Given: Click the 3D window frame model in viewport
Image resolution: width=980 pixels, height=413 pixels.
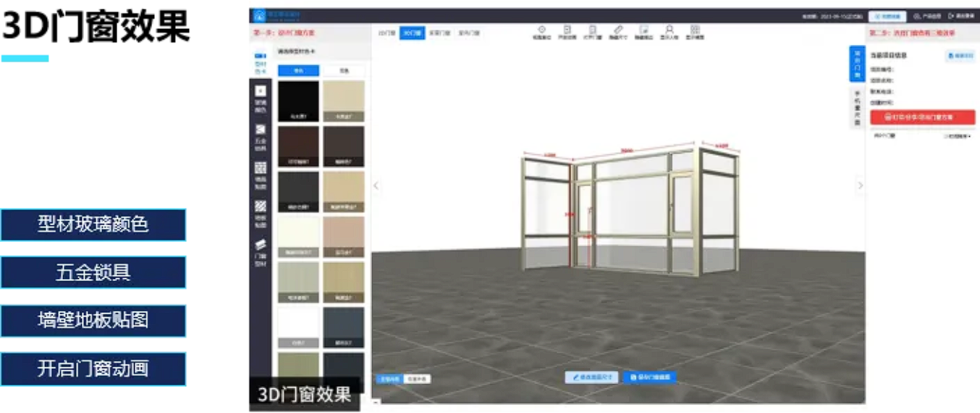Looking at the screenshot, I should 630,210.
